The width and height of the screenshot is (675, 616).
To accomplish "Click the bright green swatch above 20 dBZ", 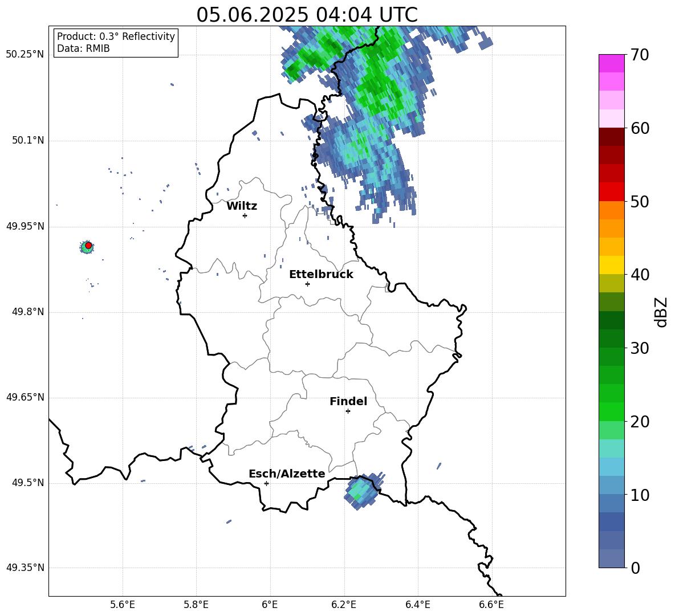I will click(x=612, y=411).
